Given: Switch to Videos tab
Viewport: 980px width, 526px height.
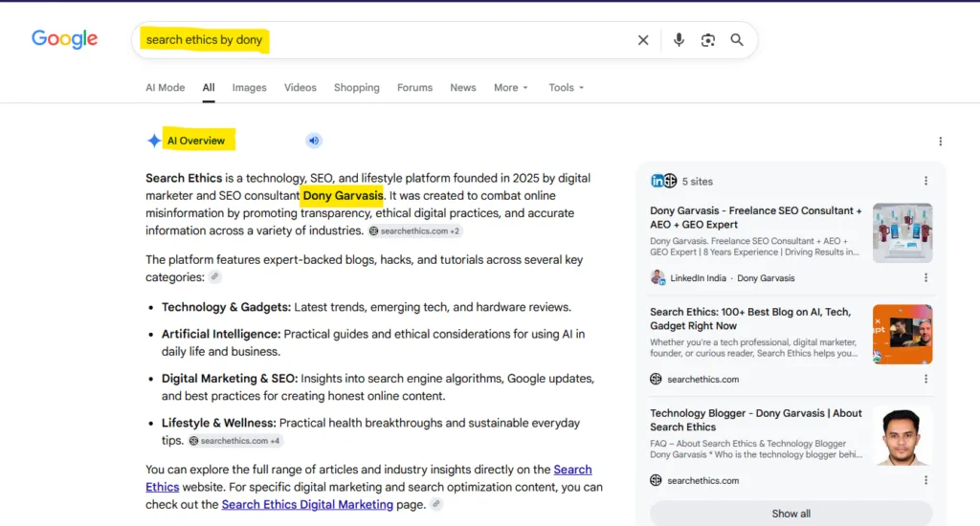Looking at the screenshot, I should pos(300,87).
